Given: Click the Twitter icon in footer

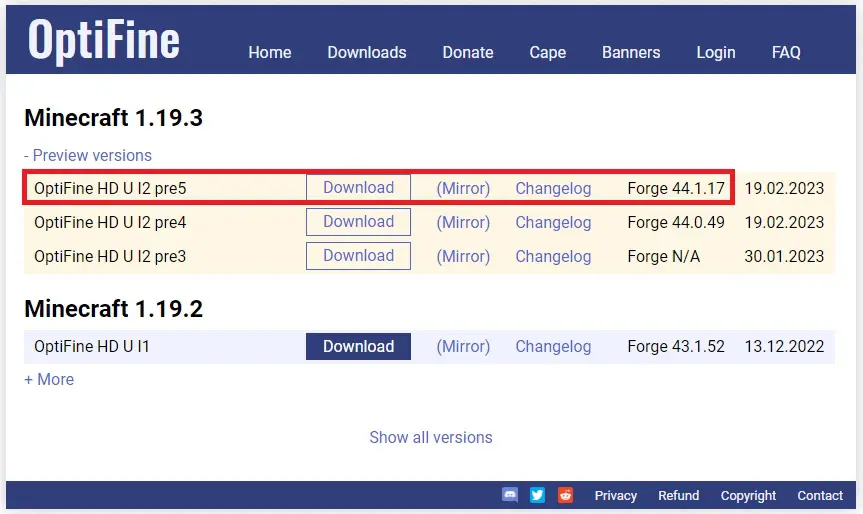Looking at the screenshot, I should [537, 495].
